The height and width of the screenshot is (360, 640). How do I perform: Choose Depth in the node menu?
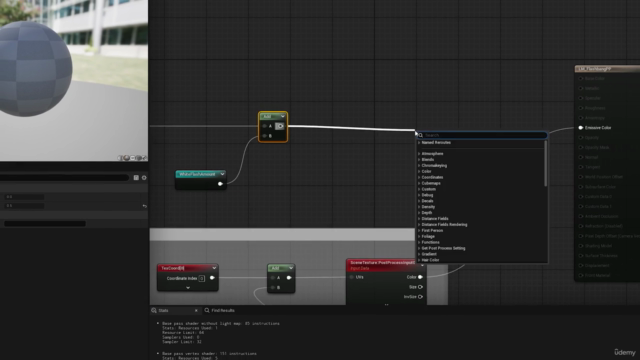tap(427, 213)
